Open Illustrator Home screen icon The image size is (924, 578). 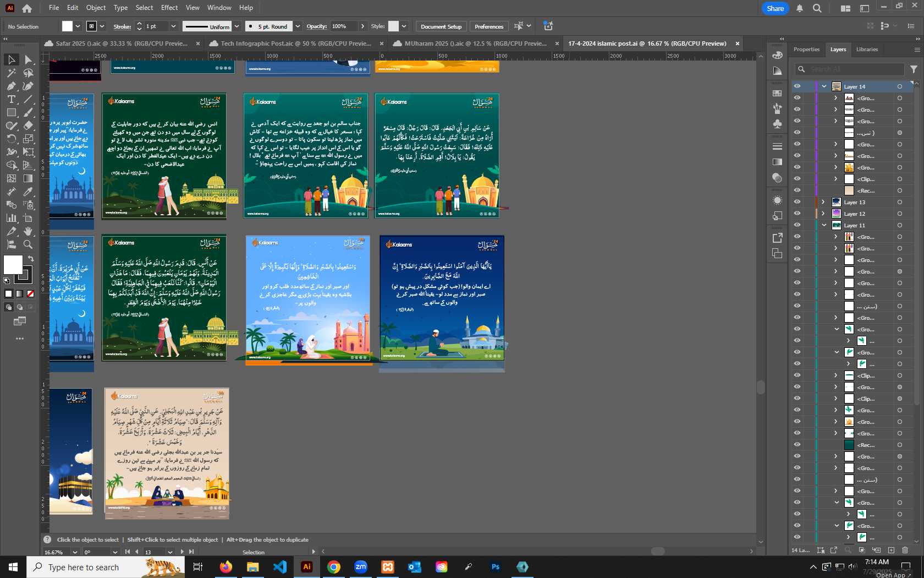pyautogui.click(x=27, y=8)
